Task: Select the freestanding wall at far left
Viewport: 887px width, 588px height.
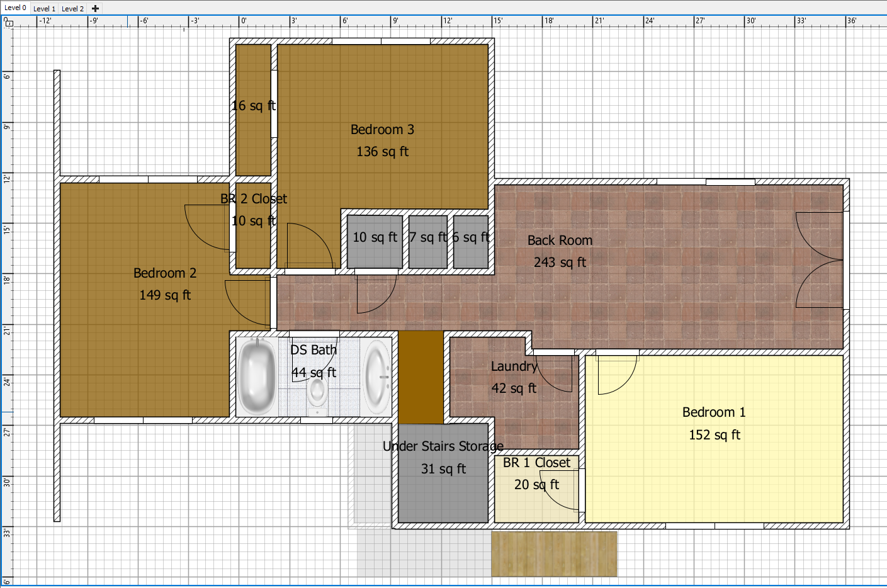Action: tap(57, 295)
